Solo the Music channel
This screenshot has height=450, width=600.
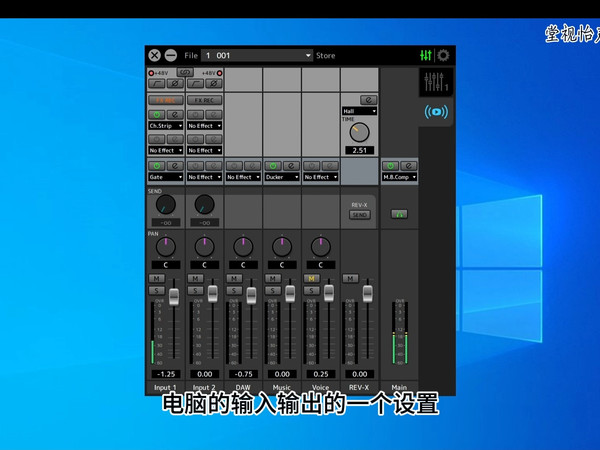(x=273, y=290)
